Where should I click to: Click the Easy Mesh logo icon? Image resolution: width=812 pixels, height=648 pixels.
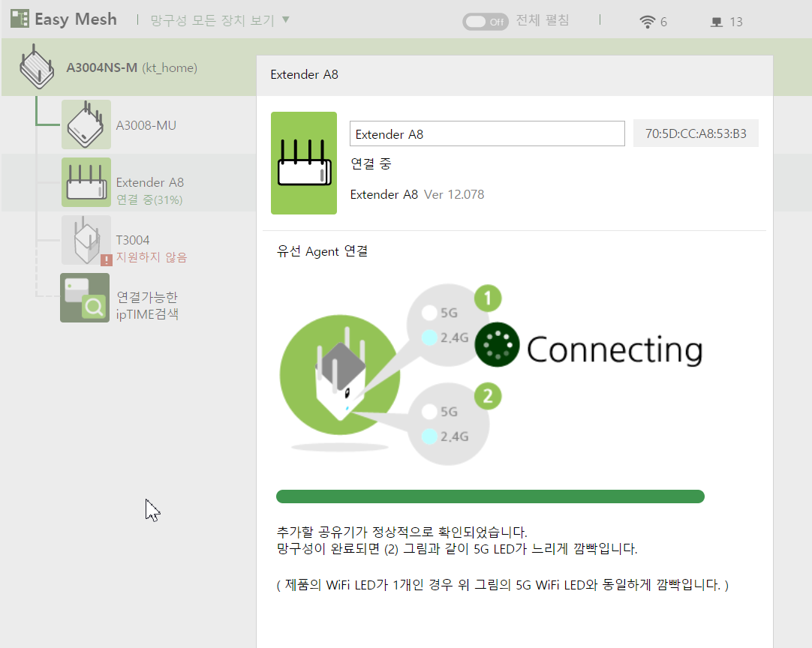point(20,19)
